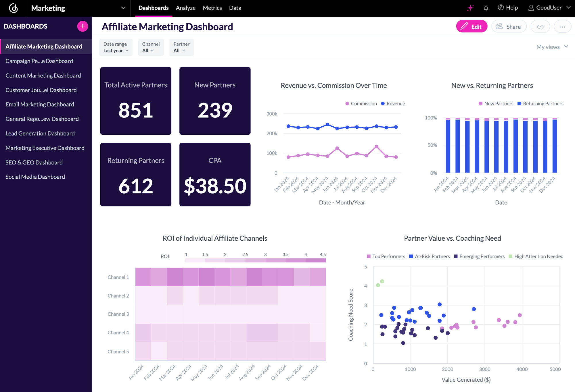Click the GoodUser account icon
Image resolution: width=575 pixels, height=392 pixels.
tap(531, 8)
